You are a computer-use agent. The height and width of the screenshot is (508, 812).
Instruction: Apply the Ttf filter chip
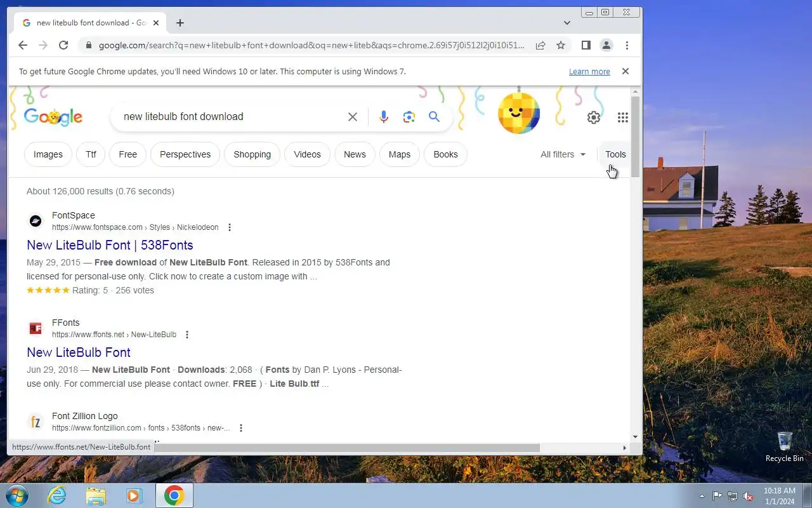click(91, 154)
